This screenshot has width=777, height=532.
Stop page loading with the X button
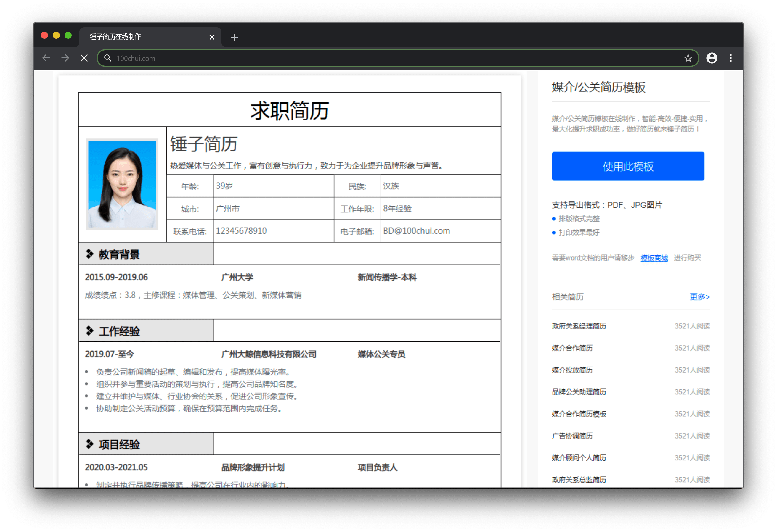click(84, 58)
